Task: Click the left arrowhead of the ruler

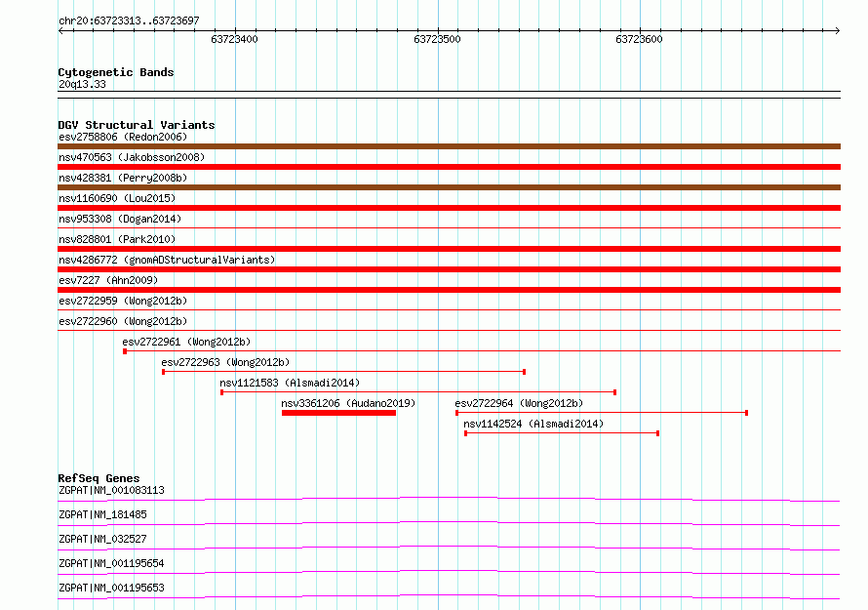Action: [x=60, y=30]
